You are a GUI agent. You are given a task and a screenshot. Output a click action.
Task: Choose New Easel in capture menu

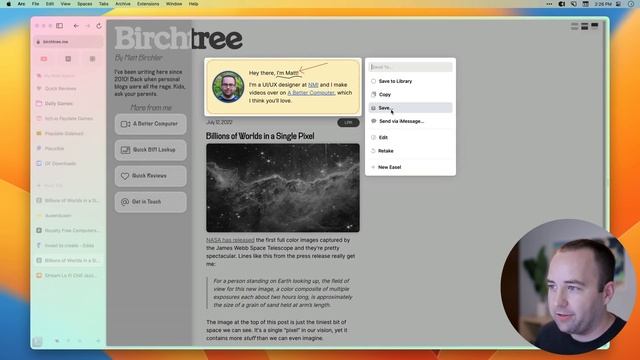click(x=411, y=167)
